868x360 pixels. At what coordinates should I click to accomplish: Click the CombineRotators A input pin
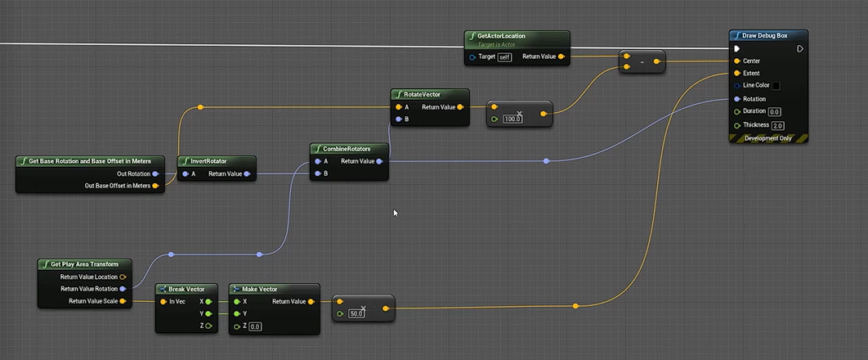coord(317,162)
